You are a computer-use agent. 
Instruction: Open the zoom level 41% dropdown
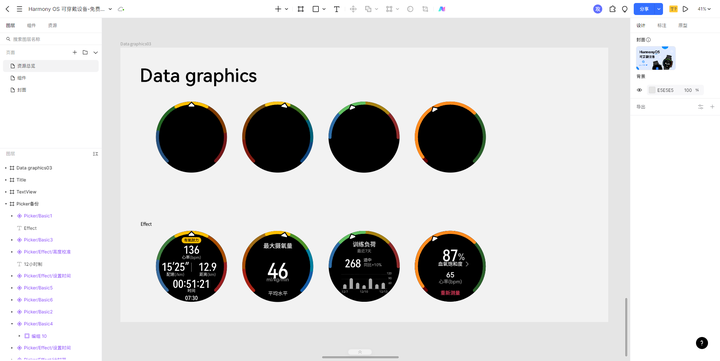(704, 9)
